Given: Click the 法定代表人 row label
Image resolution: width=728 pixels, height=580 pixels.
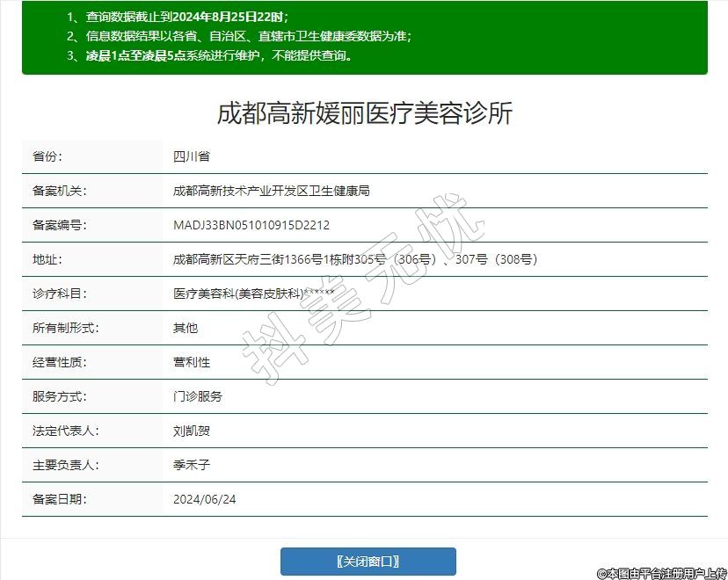Looking at the screenshot, I should click(x=66, y=431).
